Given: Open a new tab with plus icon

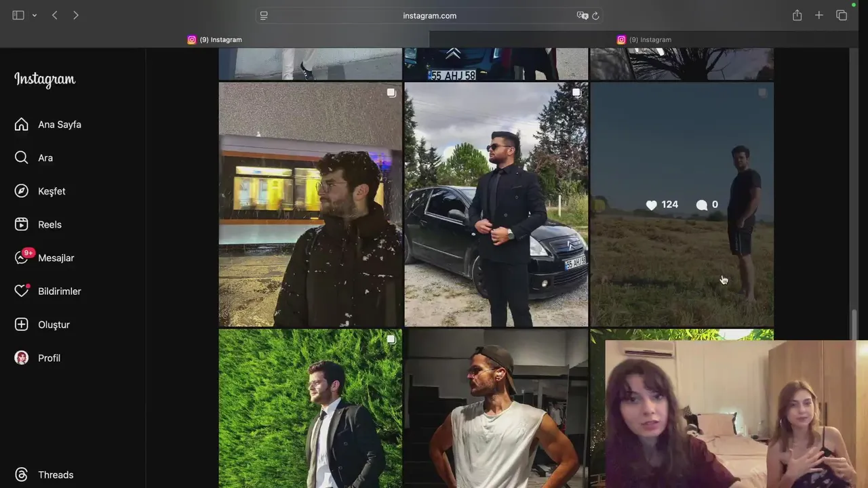Looking at the screenshot, I should [819, 15].
